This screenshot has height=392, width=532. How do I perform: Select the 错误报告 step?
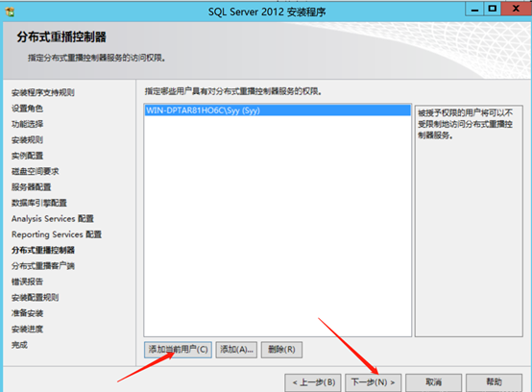coord(27,282)
